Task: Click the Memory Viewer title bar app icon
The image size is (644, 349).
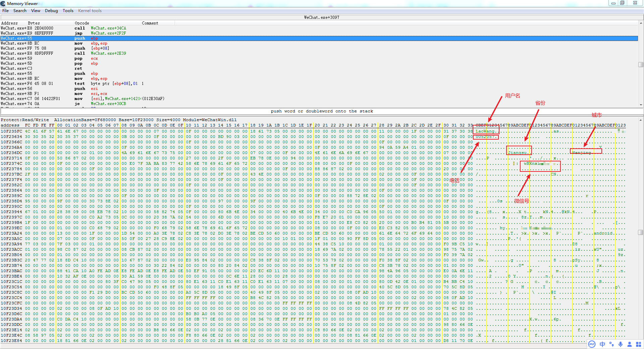Action: (x=3, y=3)
